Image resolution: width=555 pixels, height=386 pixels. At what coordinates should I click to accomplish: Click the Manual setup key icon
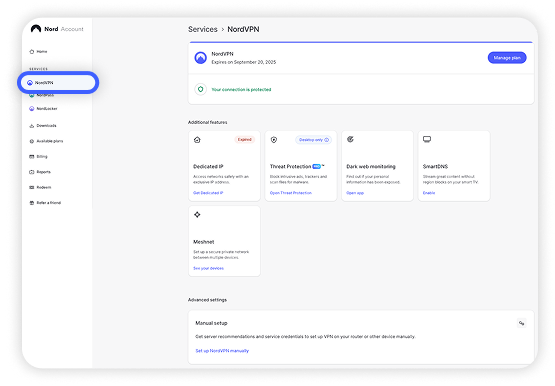(521, 323)
